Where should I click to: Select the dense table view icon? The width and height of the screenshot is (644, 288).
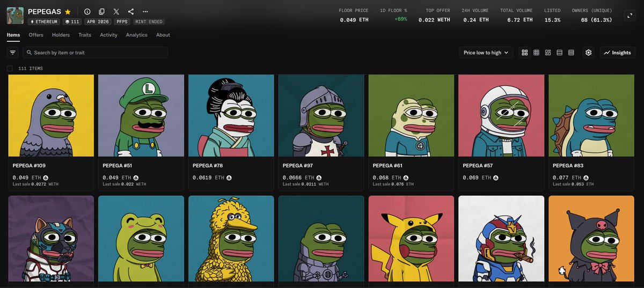point(571,53)
